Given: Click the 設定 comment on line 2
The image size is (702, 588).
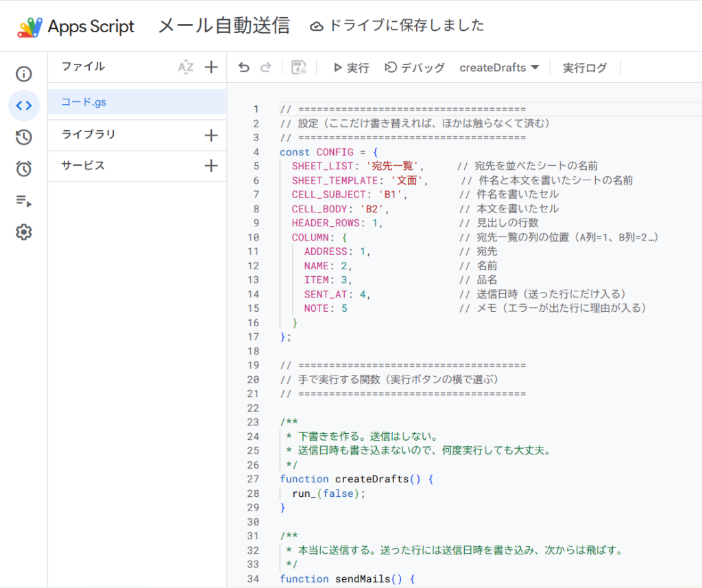Looking at the screenshot, I should pyautogui.click(x=415, y=123).
